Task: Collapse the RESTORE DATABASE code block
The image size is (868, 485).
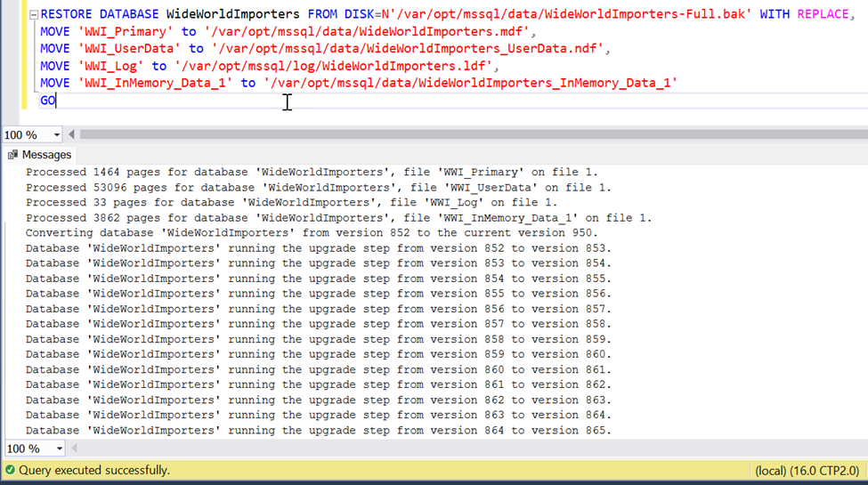Action: 34,15
